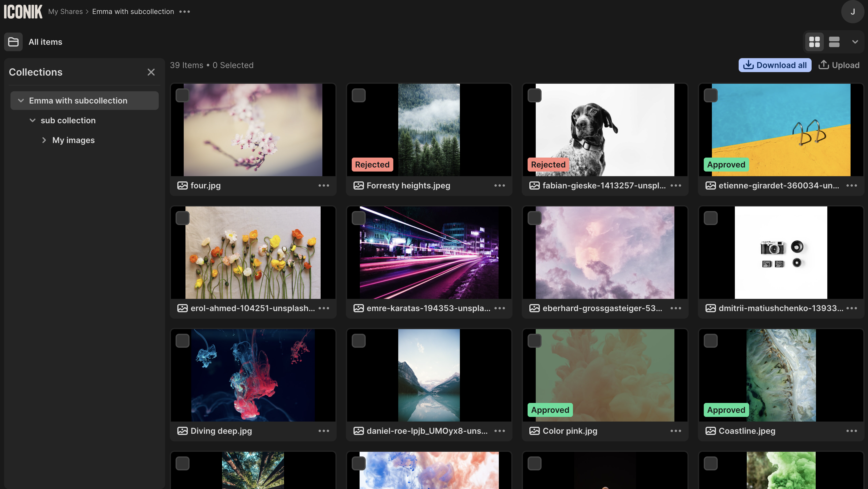Expand the My images collection
Screen dimensions: 868x489
pyautogui.click(x=44, y=140)
